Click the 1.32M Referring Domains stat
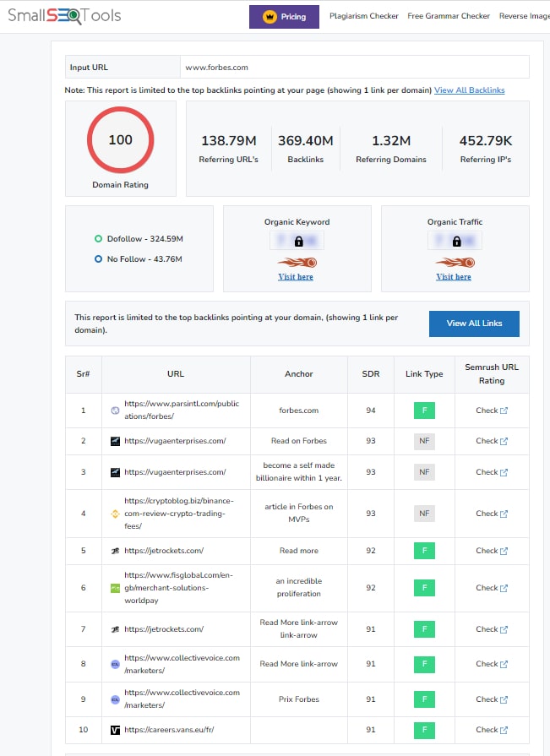Viewport: 550px width, 756px height. coord(391,149)
